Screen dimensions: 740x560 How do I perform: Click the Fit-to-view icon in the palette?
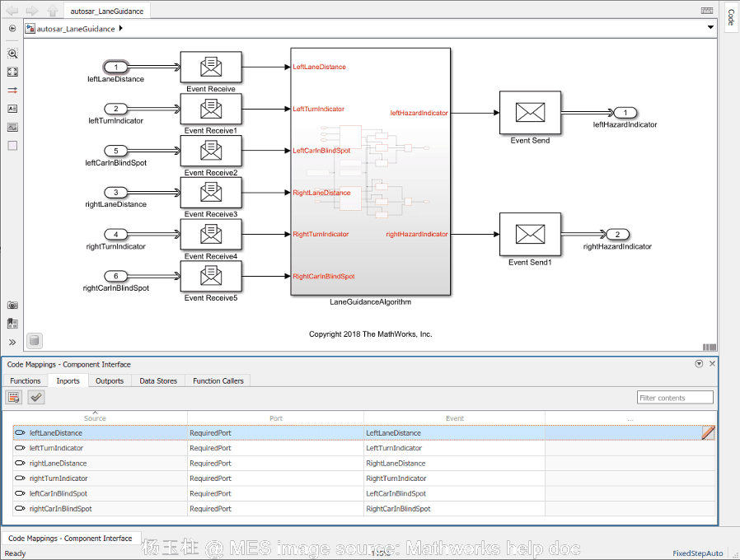(x=12, y=72)
